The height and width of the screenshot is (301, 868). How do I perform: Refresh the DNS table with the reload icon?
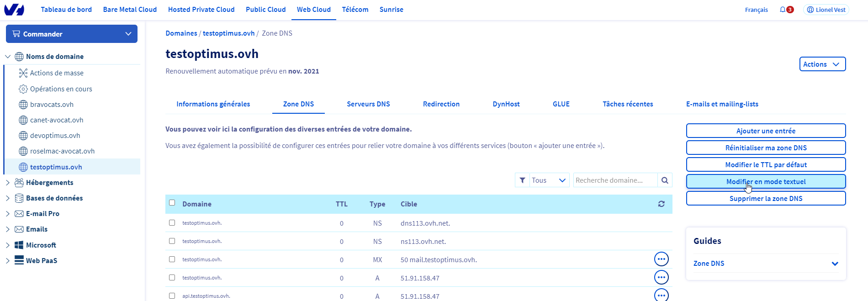pos(661,204)
